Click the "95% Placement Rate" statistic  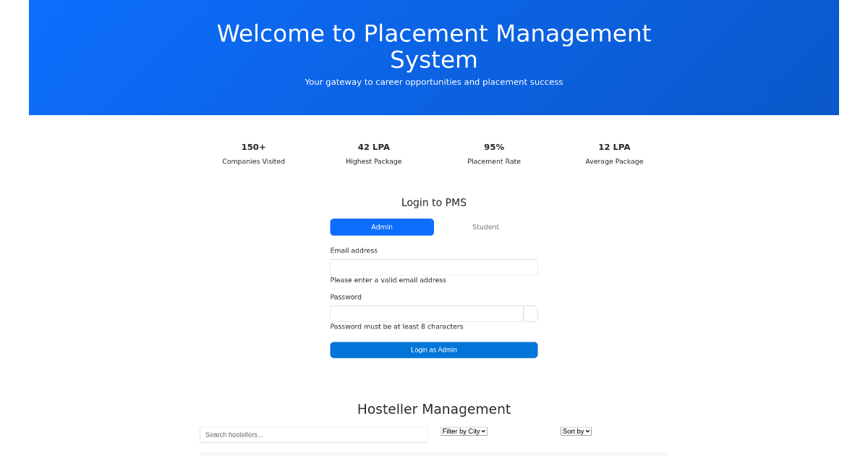tap(494, 153)
